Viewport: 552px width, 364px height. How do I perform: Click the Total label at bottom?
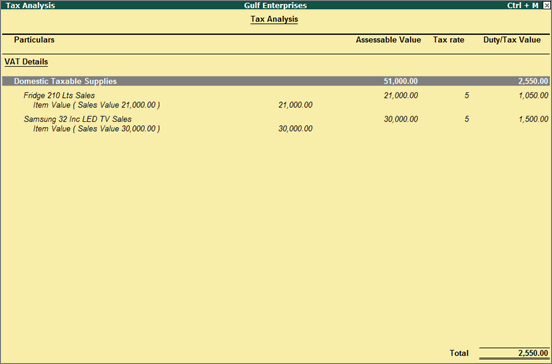point(459,353)
